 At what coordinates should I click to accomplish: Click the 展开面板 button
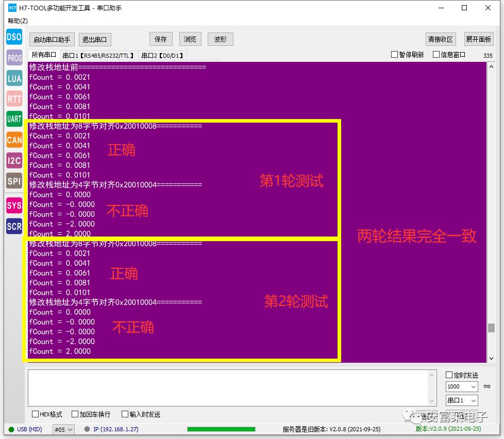[x=479, y=39]
